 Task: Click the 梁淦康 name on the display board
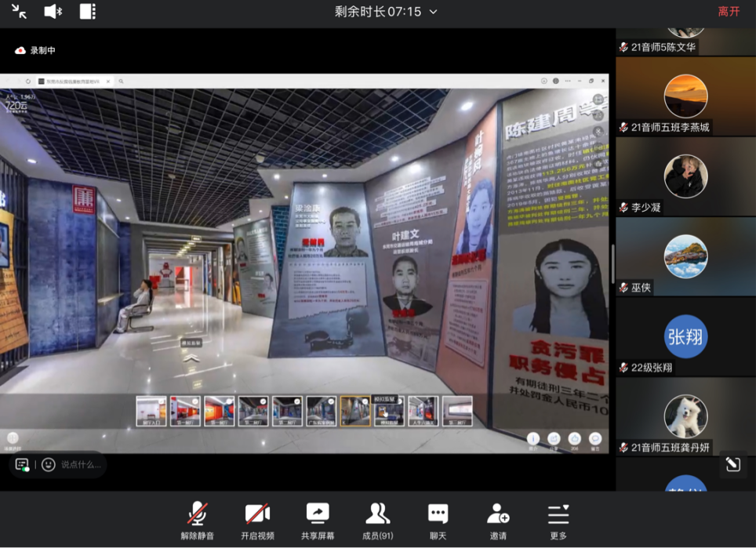click(307, 209)
